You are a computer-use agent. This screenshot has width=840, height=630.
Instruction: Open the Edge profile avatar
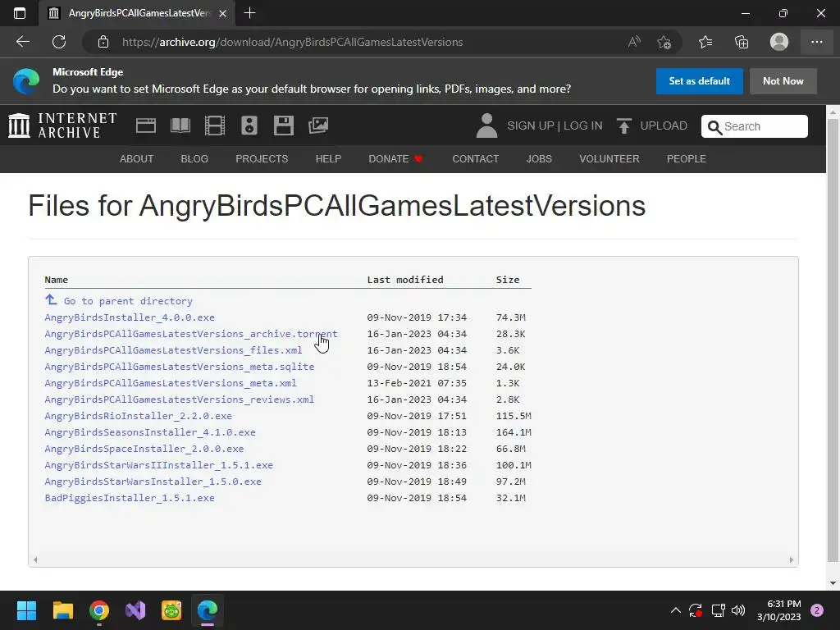pos(779,42)
